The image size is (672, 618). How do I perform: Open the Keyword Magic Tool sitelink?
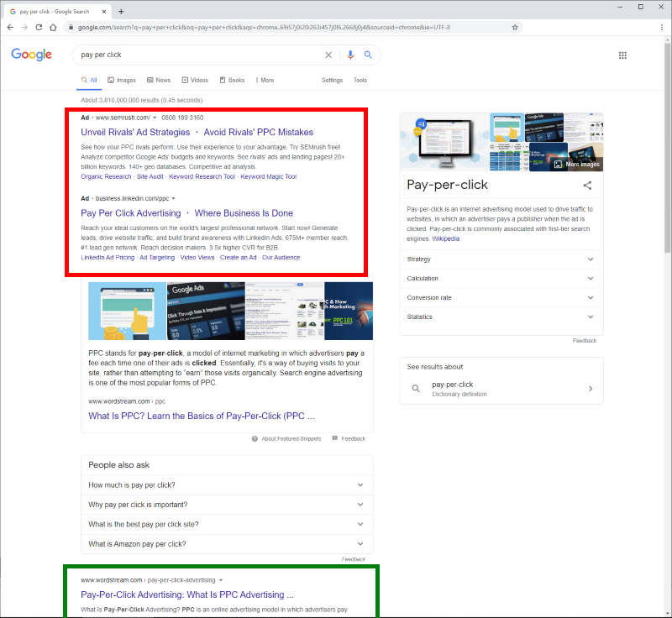[268, 176]
